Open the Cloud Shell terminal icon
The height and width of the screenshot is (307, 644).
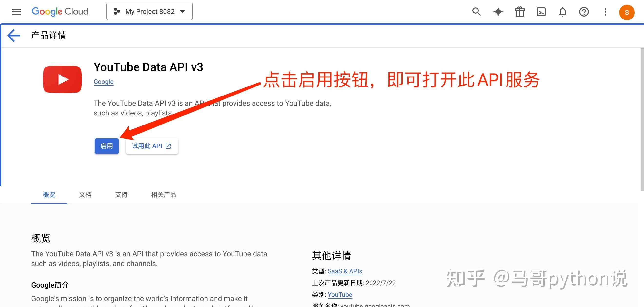click(541, 11)
